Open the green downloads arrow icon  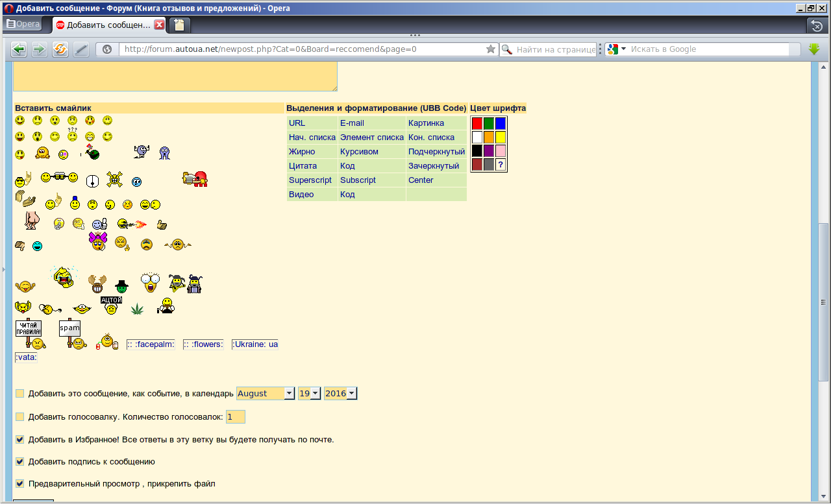coord(814,49)
